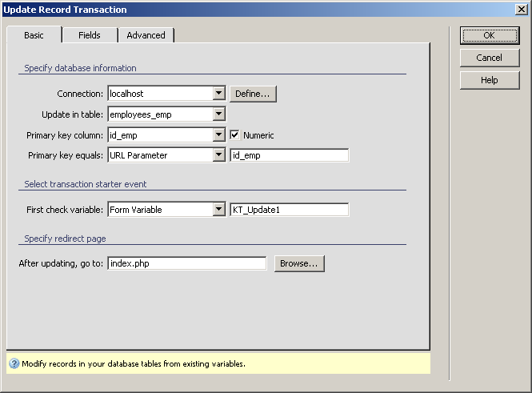Click the KT_Update1 variable name field
532x393 pixels.
point(289,210)
